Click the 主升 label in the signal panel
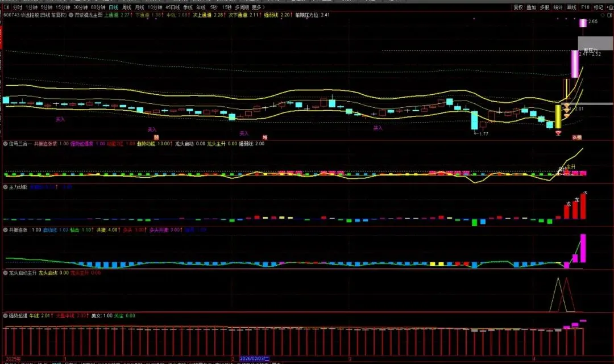Image resolution: width=614 pixels, height=364 pixels. [x=571, y=167]
